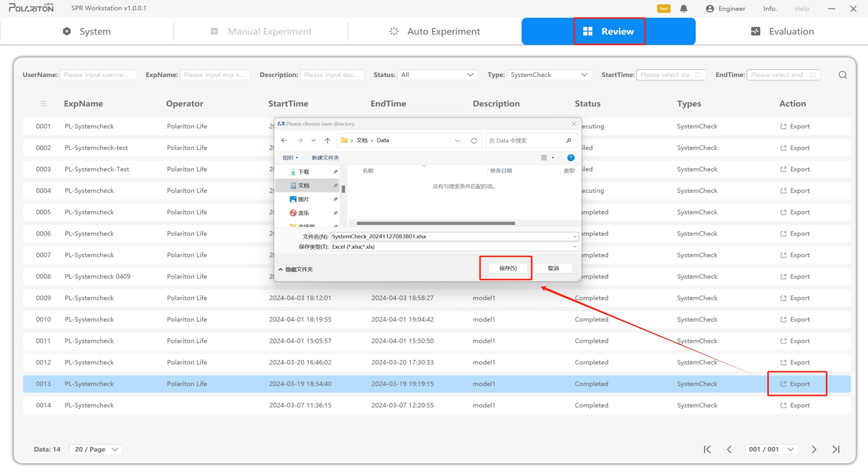The height and width of the screenshot is (475, 868).
Task: Click the list icon beside ExpName header
Action: (44, 104)
